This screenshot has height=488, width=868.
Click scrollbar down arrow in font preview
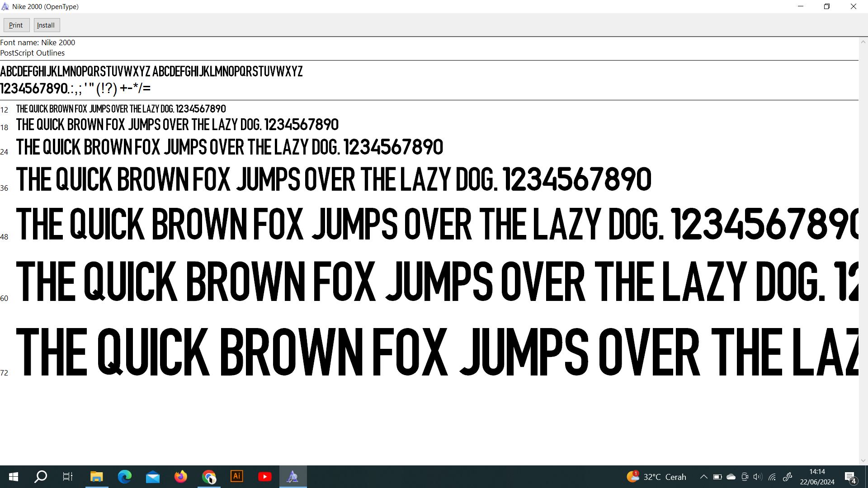pos(863,460)
